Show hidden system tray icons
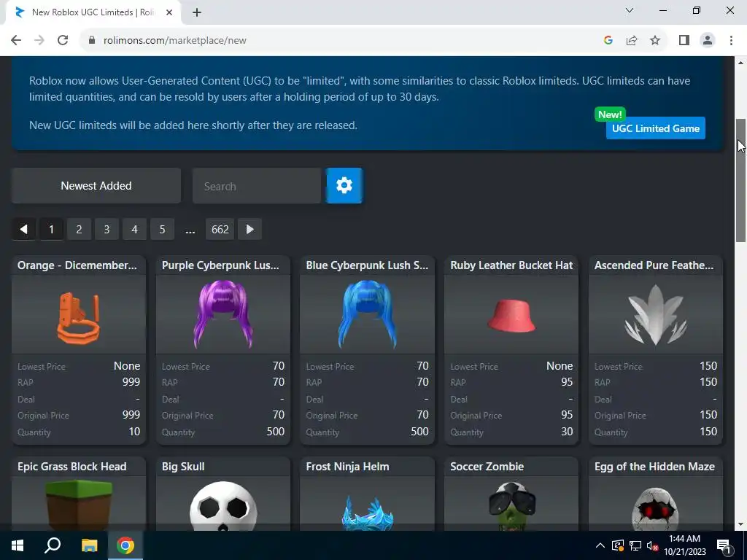Screen dimensions: 747x560 (600, 545)
